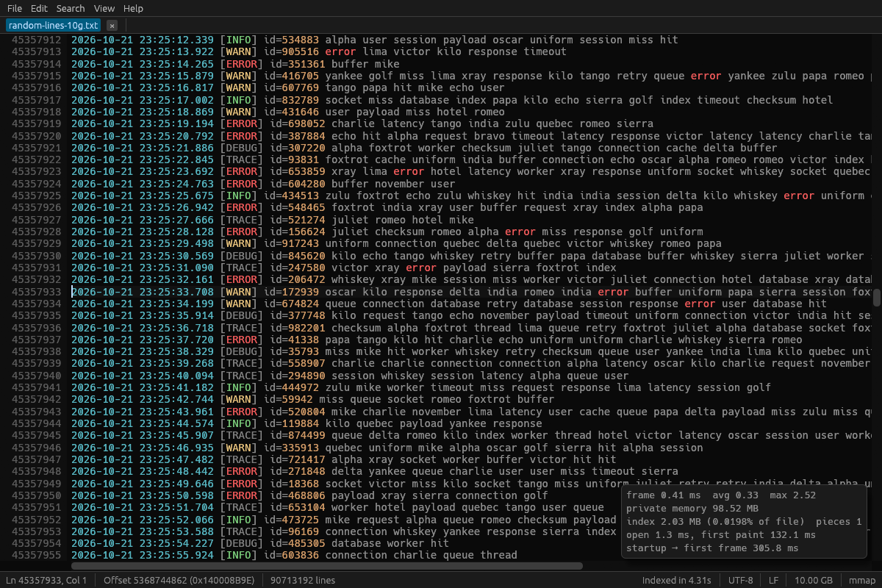The width and height of the screenshot is (882, 588).
Task: Click the Offset 5368744862 status field
Action: point(179,580)
